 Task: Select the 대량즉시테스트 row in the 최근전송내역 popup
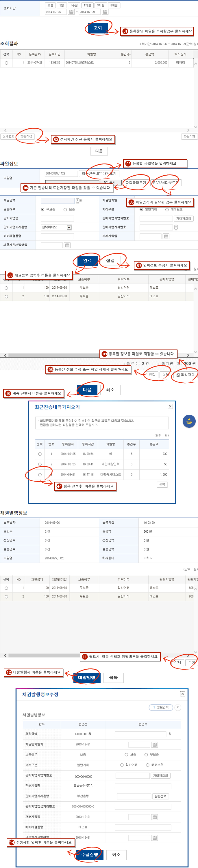pos(40,474)
